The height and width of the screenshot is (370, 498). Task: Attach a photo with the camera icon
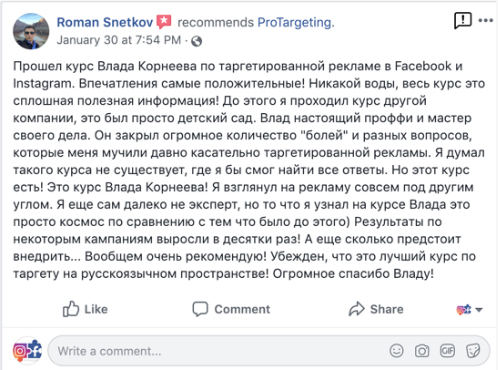point(422,351)
